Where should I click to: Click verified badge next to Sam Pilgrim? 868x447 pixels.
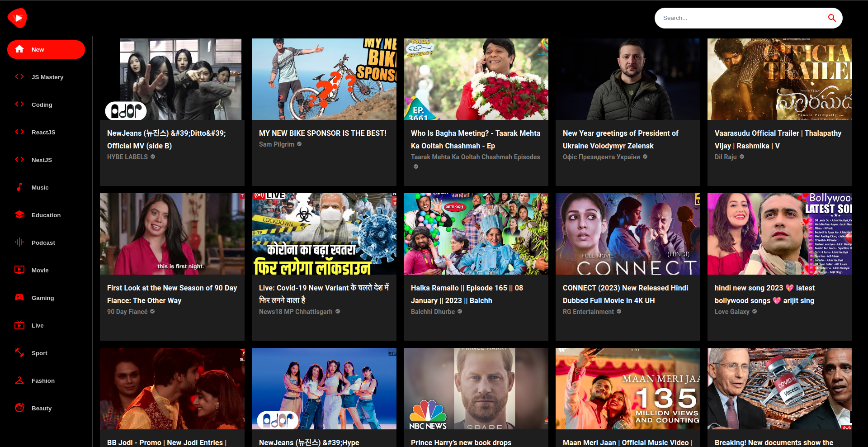pos(299,144)
